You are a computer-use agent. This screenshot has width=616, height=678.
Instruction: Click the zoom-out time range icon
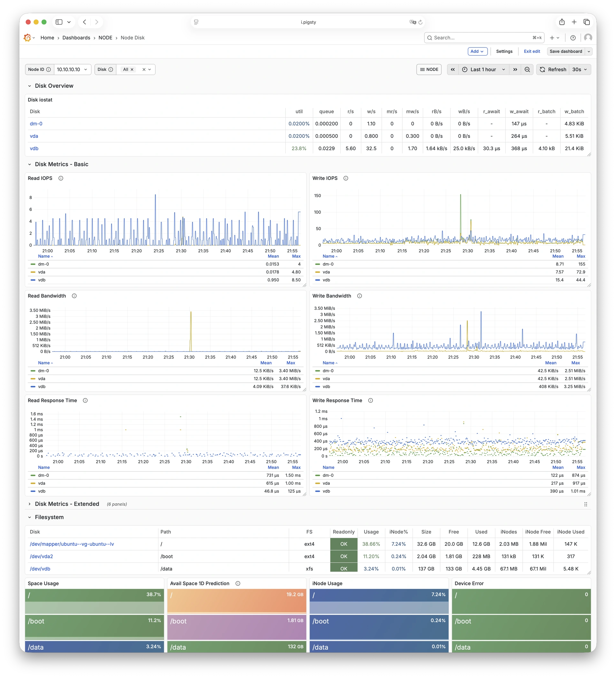pos(527,69)
